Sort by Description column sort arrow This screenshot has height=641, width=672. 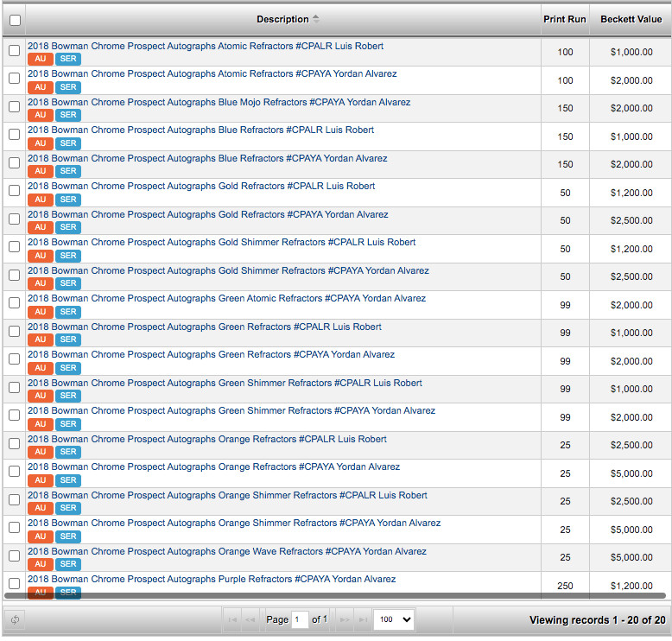click(316, 19)
